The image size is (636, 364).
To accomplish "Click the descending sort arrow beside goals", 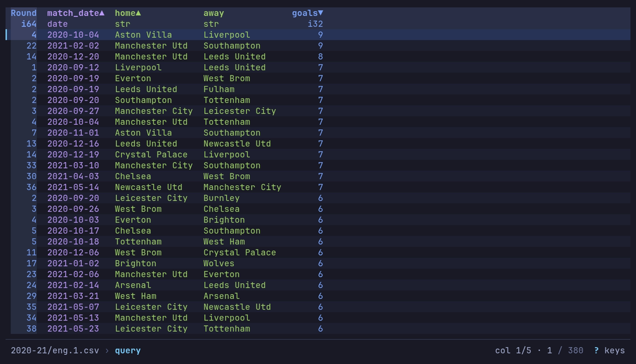I will click(x=320, y=13).
